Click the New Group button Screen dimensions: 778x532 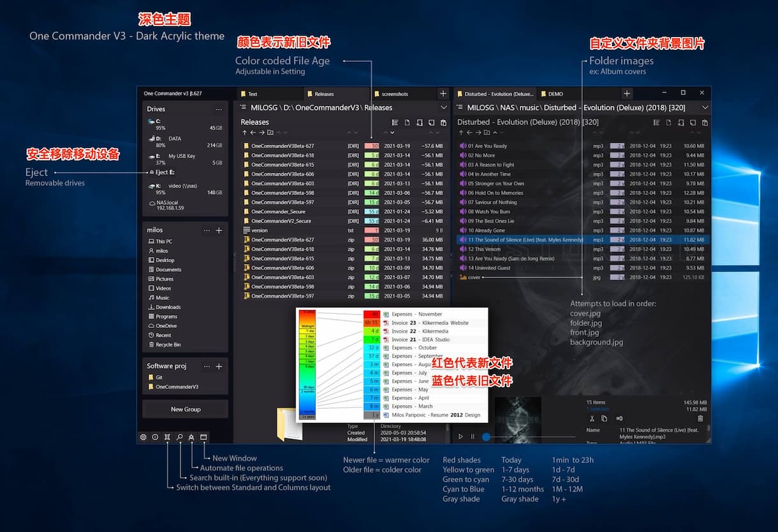pyautogui.click(x=185, y=409)
